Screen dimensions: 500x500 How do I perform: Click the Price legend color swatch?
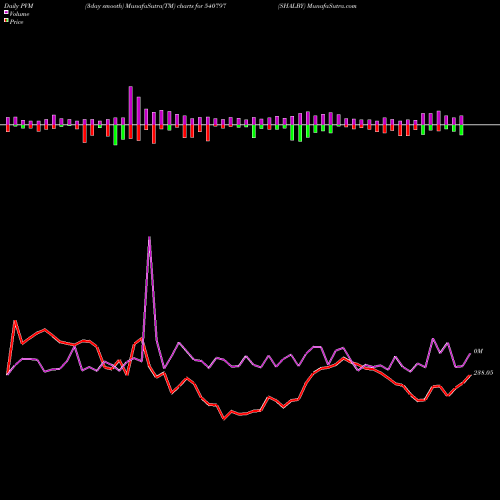(6, 20)
